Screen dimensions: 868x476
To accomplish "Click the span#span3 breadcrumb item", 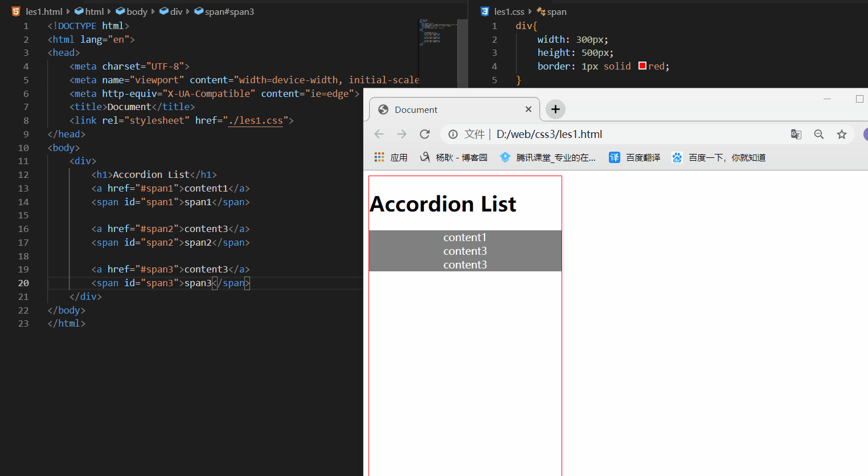I will point(228,11).
